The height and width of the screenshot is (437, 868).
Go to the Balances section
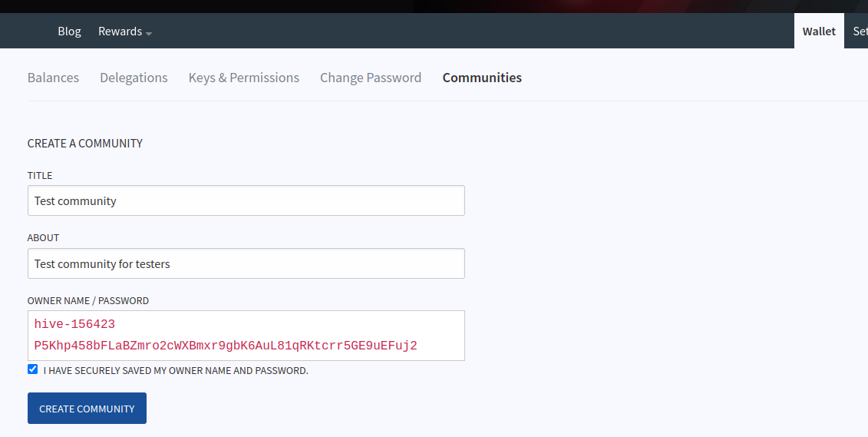point(53,78)
